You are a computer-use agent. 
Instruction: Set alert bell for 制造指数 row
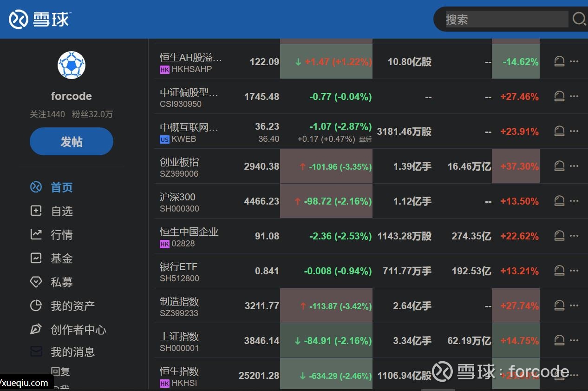(560, 305)
